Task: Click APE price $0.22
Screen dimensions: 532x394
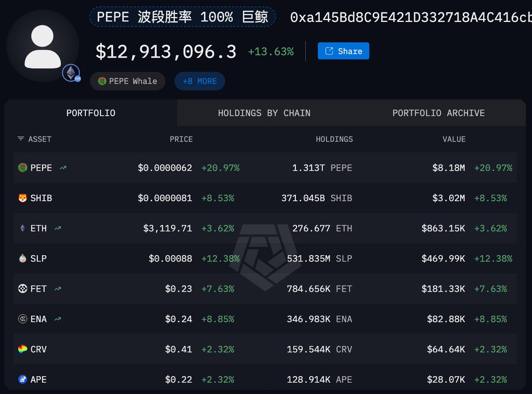Action: coord(179,379)
